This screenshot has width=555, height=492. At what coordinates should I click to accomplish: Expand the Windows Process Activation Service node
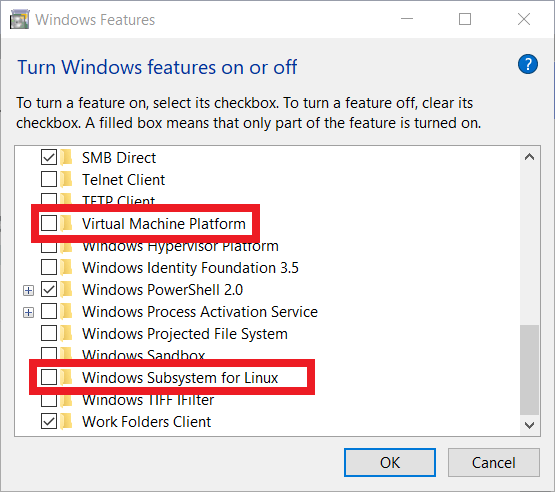(28, 313)
